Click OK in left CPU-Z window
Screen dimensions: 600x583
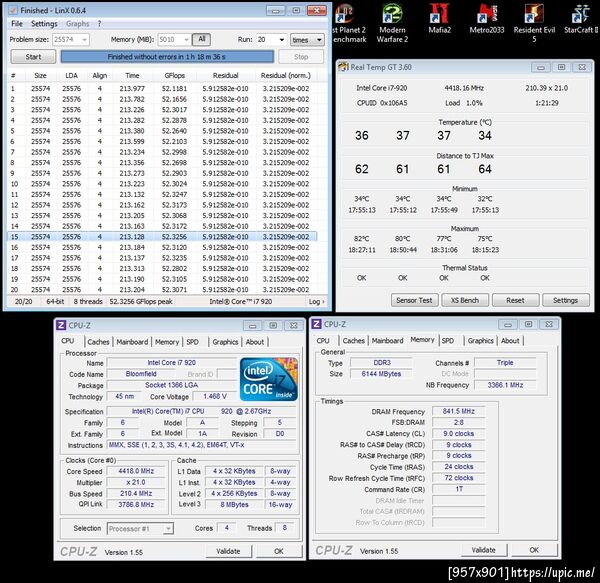tap(279, 551)
